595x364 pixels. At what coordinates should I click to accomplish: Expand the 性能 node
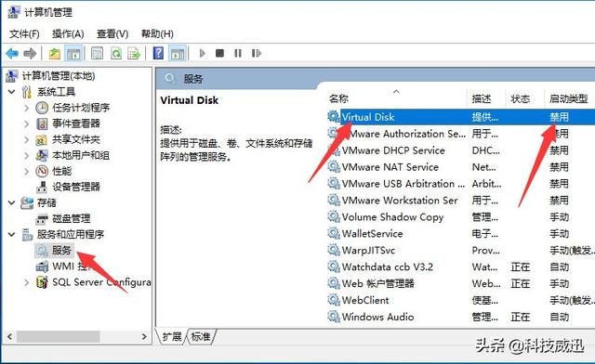coord(27,172)
